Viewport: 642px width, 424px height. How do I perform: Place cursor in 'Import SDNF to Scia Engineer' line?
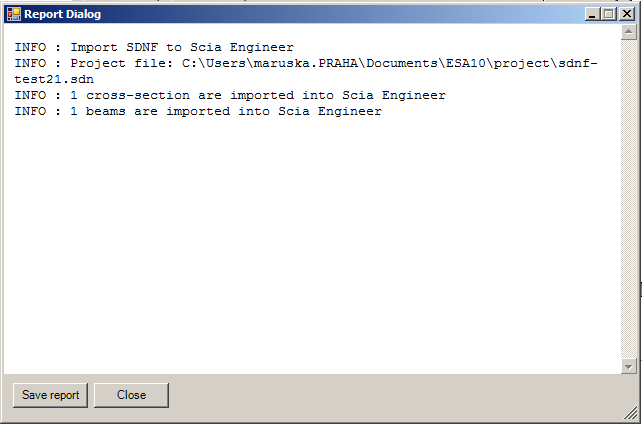[182, 47]
